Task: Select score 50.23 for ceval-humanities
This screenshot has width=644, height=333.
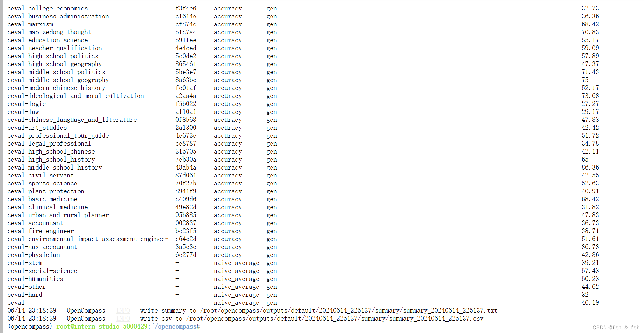Action: [x=590, y=279]
